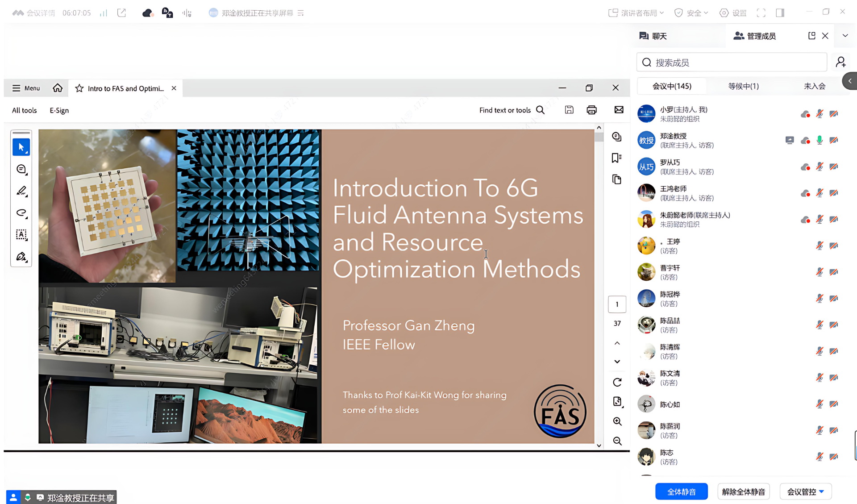Click the 解除全体静音 button
Image resolution: width=857 pixels, height=504 pixels.
point(743,492)
